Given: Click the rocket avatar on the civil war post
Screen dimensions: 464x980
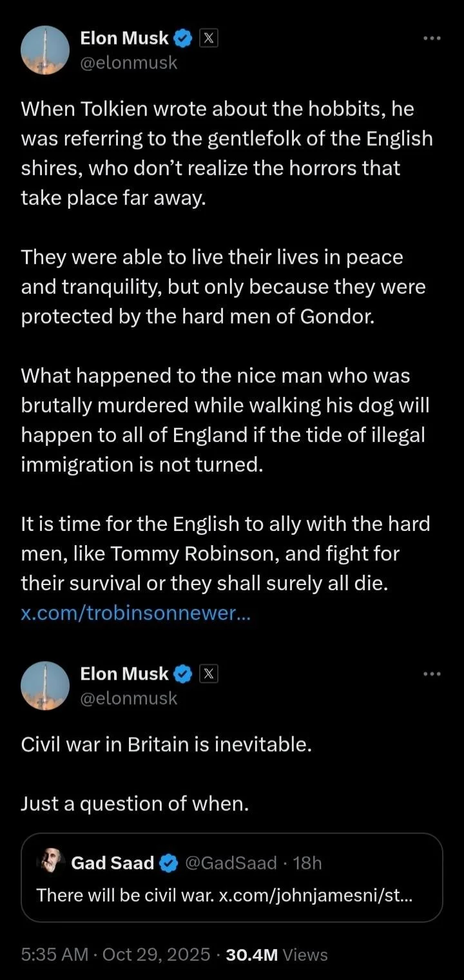Looking at the screenshot, I should [45, 685].
